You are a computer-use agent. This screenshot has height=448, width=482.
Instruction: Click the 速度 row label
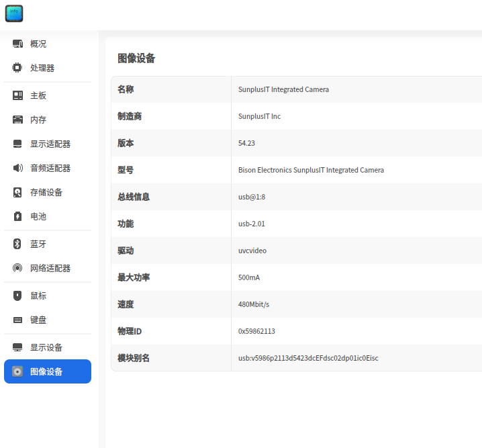pos(126,304)
